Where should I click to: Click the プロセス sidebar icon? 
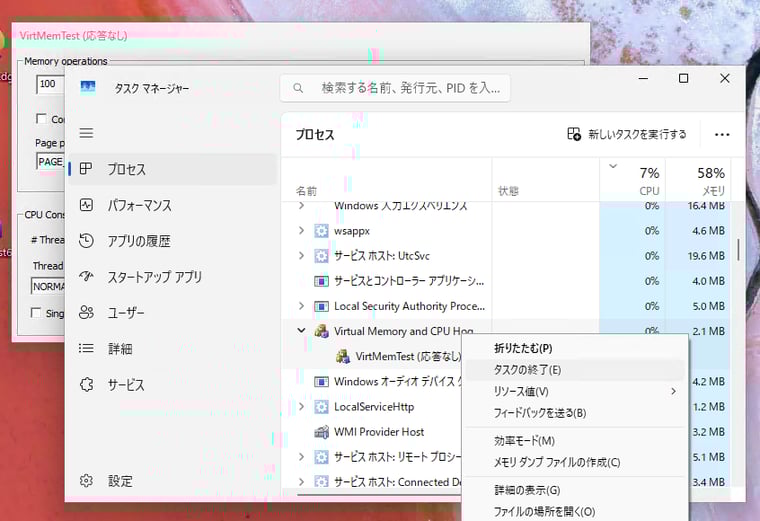[86, 169]
